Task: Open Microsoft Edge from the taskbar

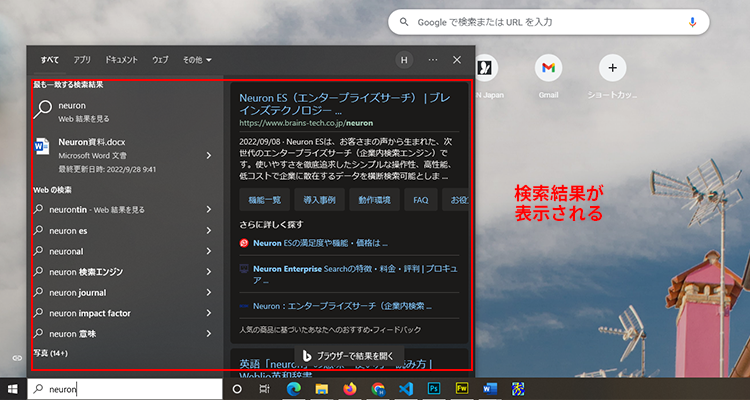Action: (295, 389)
